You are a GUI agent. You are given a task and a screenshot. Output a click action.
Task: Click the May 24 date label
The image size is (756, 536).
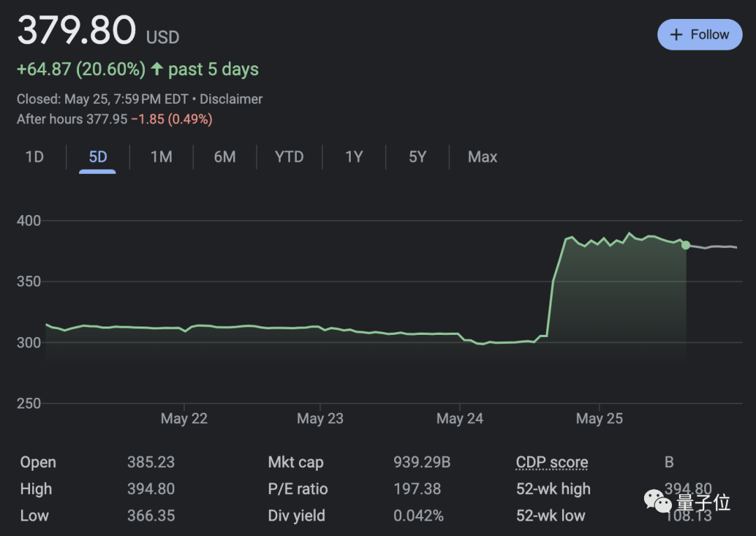point(460,419)
